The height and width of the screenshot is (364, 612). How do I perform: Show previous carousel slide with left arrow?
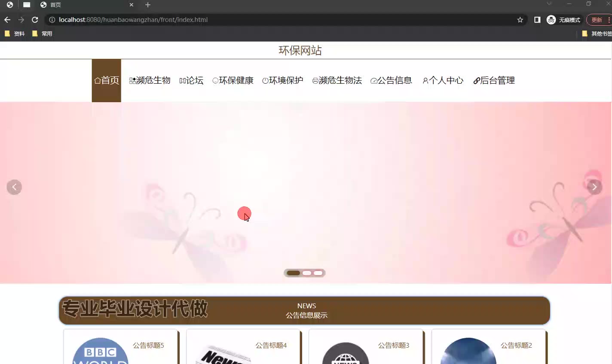14,187
